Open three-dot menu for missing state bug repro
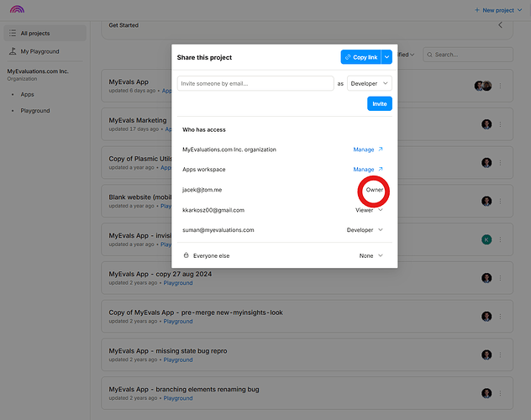 click(x=500, y=354)
